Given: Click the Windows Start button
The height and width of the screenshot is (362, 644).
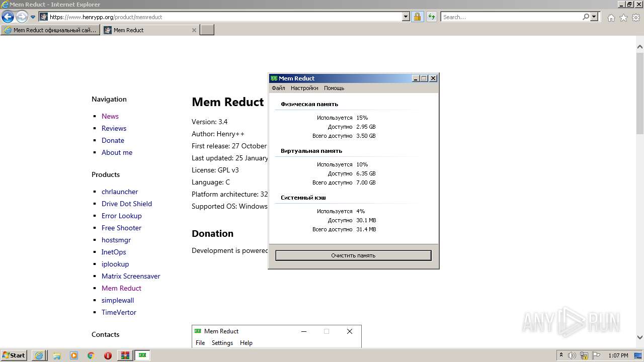Looking at the screenshot, I should pyautogui.click(x=14, y=355).
